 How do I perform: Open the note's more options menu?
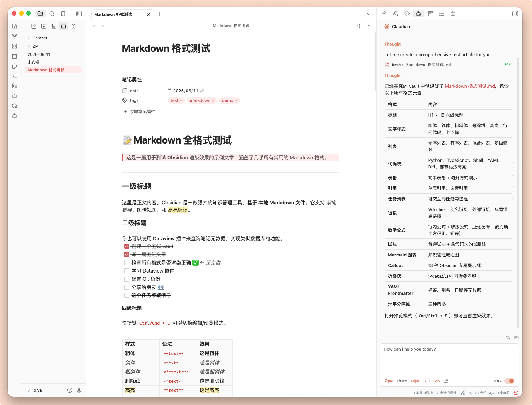[x=368, y=26]
